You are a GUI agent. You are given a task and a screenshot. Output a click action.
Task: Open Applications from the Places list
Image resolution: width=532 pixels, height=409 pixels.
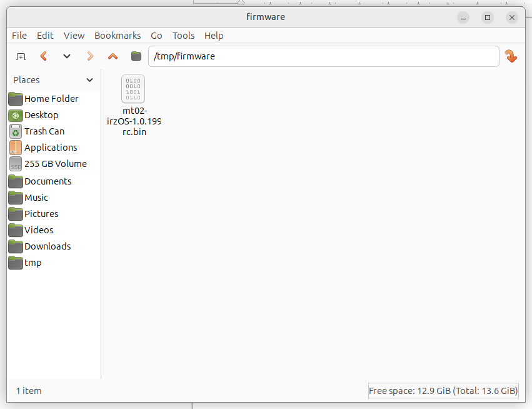(x=50, y=148)
